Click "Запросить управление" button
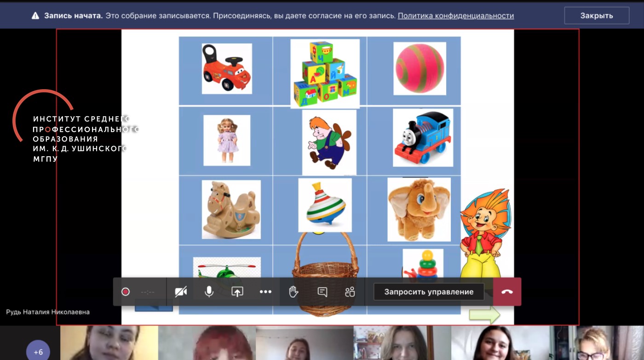 point(429,292)
